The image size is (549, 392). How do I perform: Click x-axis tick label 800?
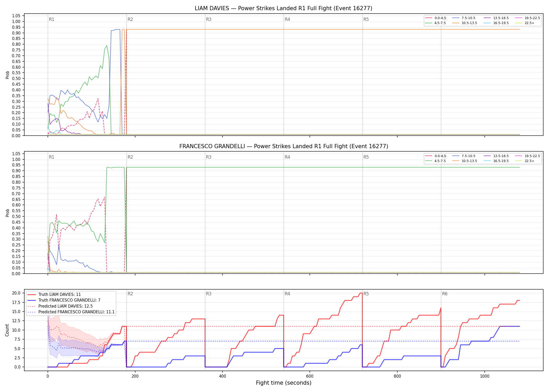click(x=397, y=376)
